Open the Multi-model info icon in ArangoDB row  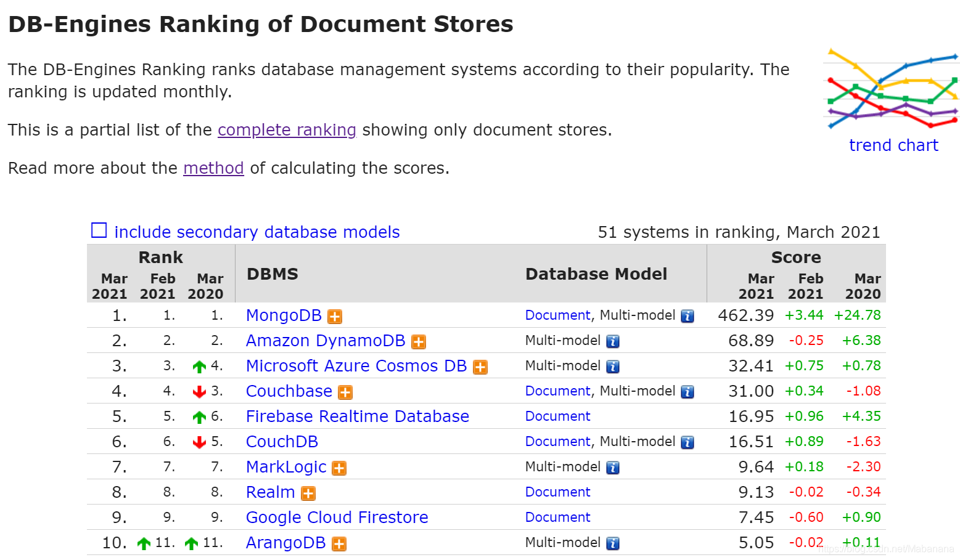(613, 544)
